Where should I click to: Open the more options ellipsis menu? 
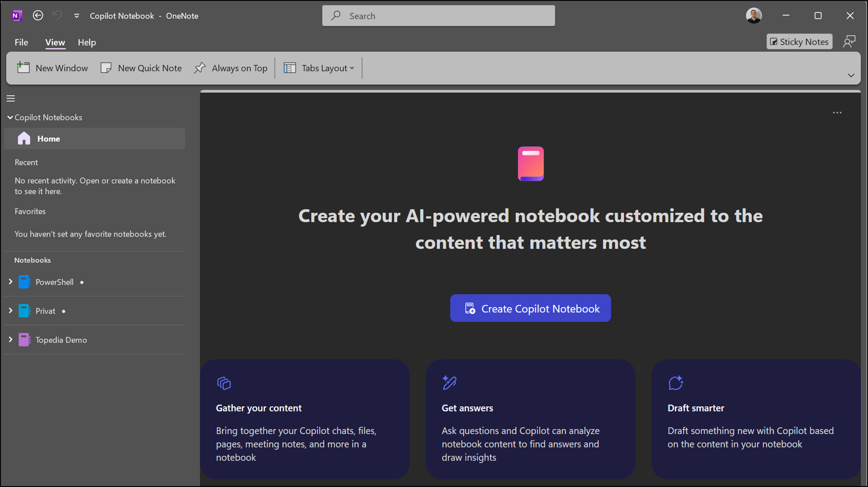click(837, 112)
